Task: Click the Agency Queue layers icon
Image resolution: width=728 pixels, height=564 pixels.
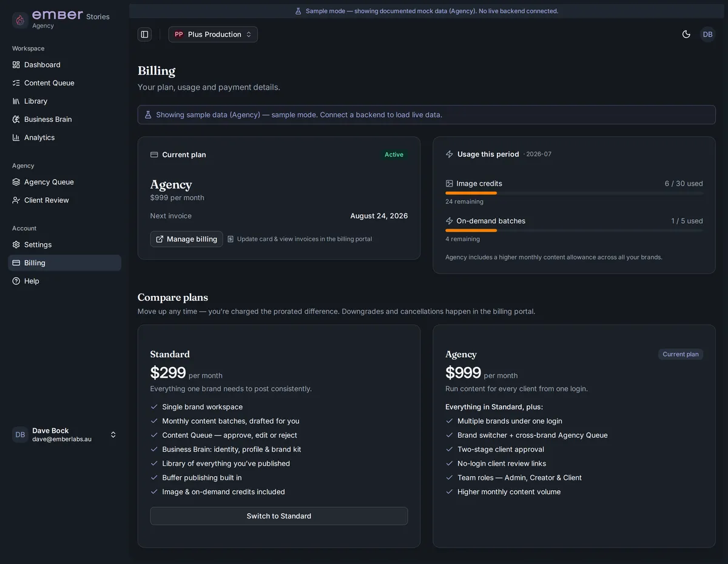Action: point(16,182)
